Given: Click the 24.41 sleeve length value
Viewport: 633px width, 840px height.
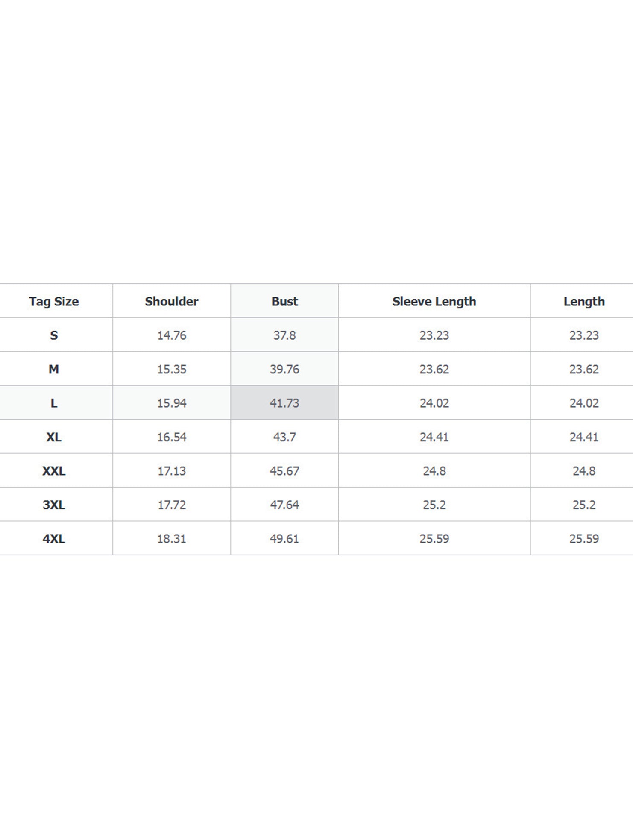Looking at the screenshot, I should [434, 437].
